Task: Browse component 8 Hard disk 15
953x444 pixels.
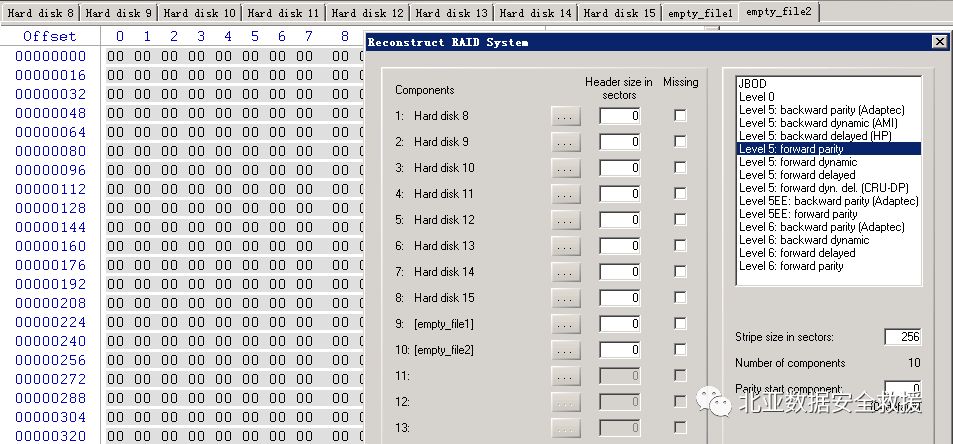Action: tap(565, 298)
